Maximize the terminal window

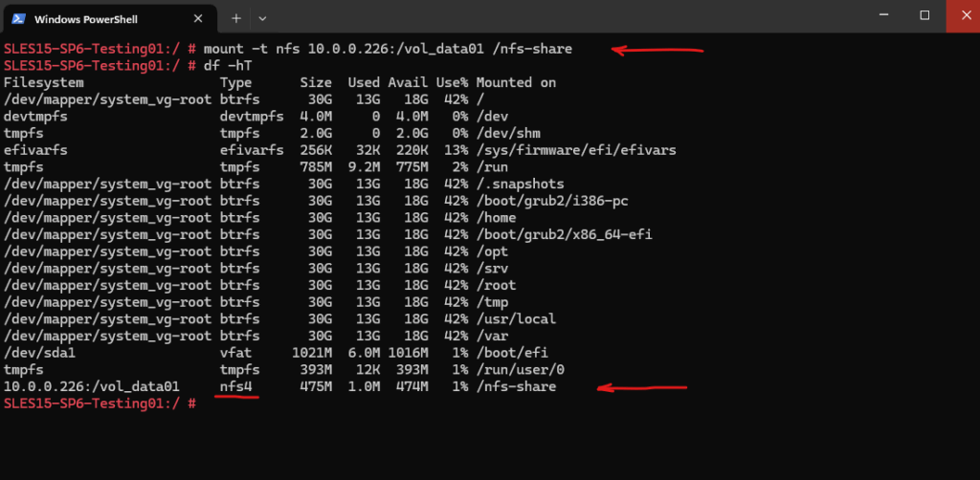tap(924, 15)
